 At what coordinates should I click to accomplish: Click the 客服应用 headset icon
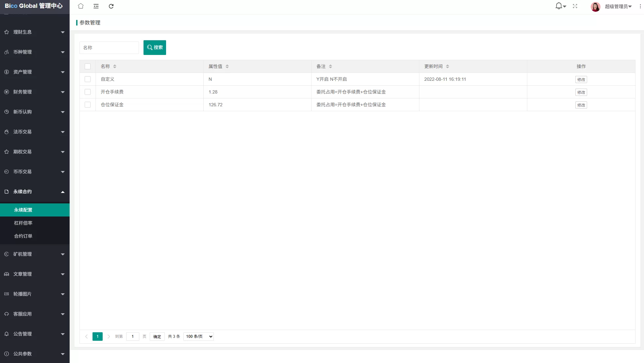point(6,314)
